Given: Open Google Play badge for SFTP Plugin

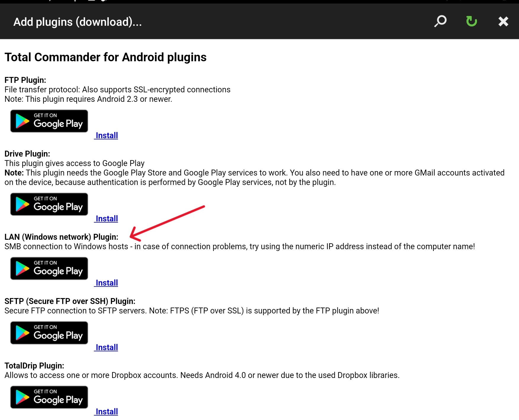Looking at the screenshot, I should click(x=49, y=333).
